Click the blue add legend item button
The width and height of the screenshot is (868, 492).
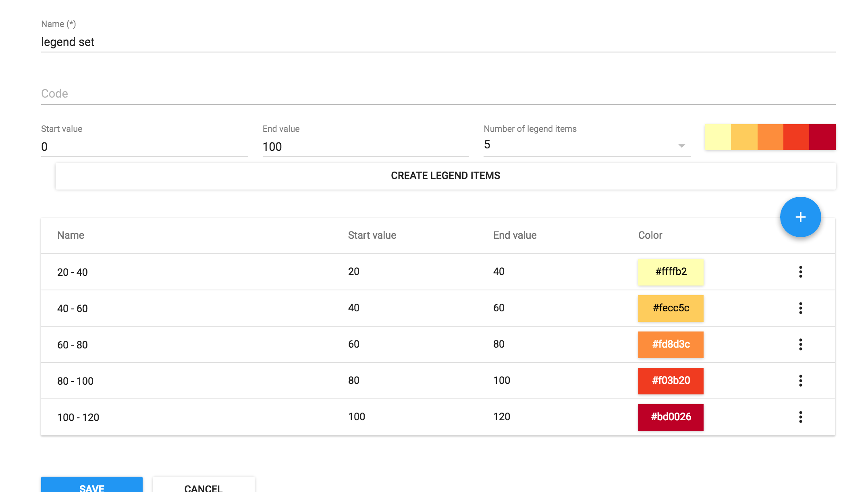coord(800,217)
